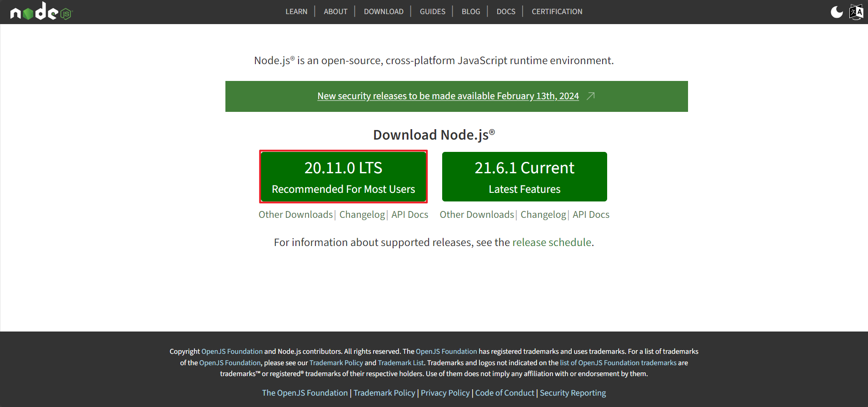The width and height of the screenshot is (868, 407).
Task: Visit the CERTIFICATION page
Action: [x=557, y=12]
